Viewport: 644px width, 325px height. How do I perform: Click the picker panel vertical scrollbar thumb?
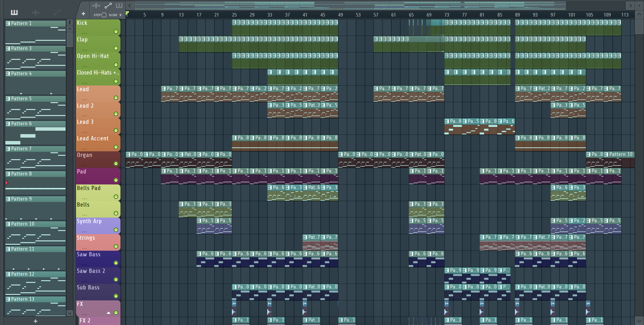[70, 40]
